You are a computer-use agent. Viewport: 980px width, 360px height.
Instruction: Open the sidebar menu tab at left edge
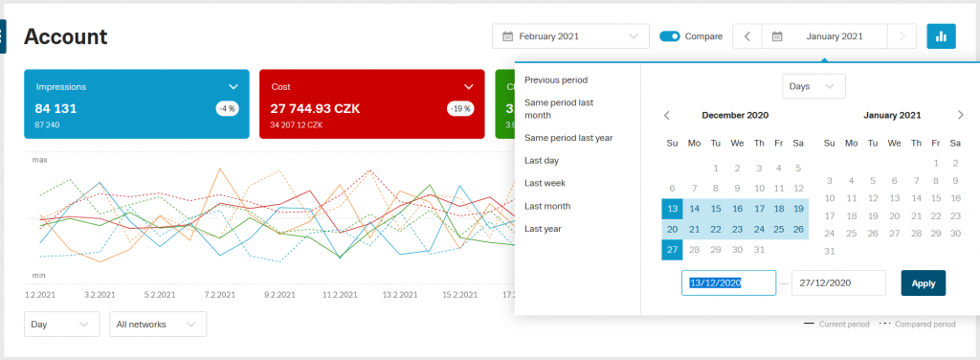click(3, 36)
